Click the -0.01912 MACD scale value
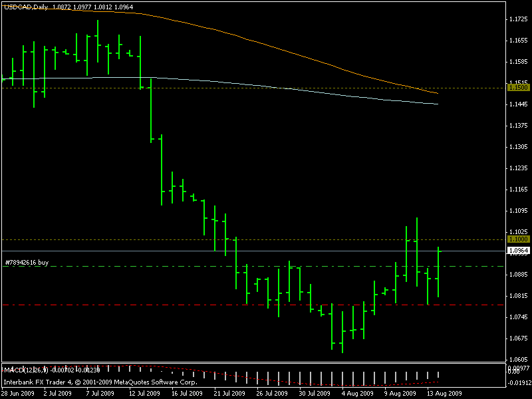This screenshot has width=532, height=399. 519,383
